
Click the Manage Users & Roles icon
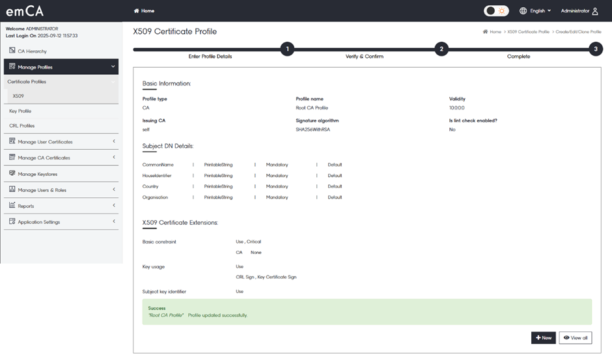pos(12,190)
